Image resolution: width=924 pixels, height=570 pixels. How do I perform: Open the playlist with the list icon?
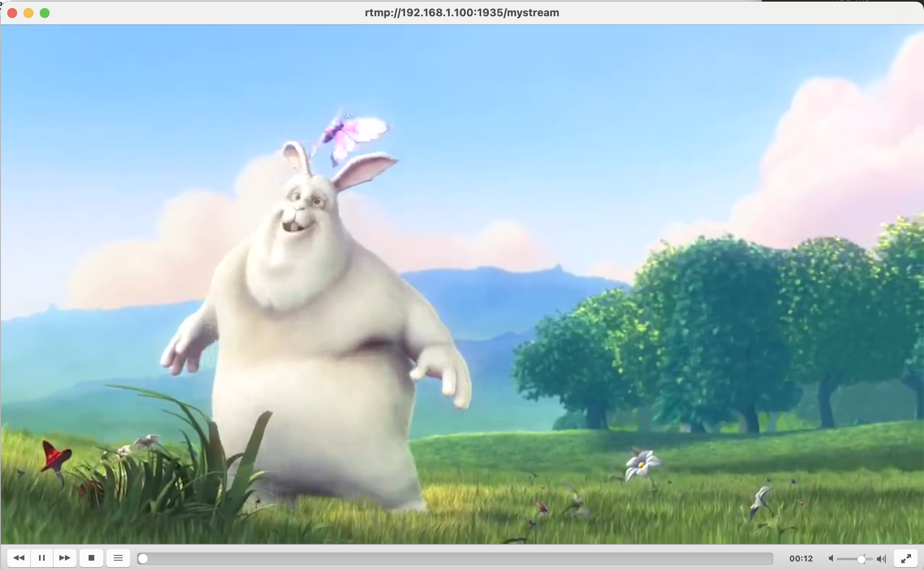pos(118,558)
